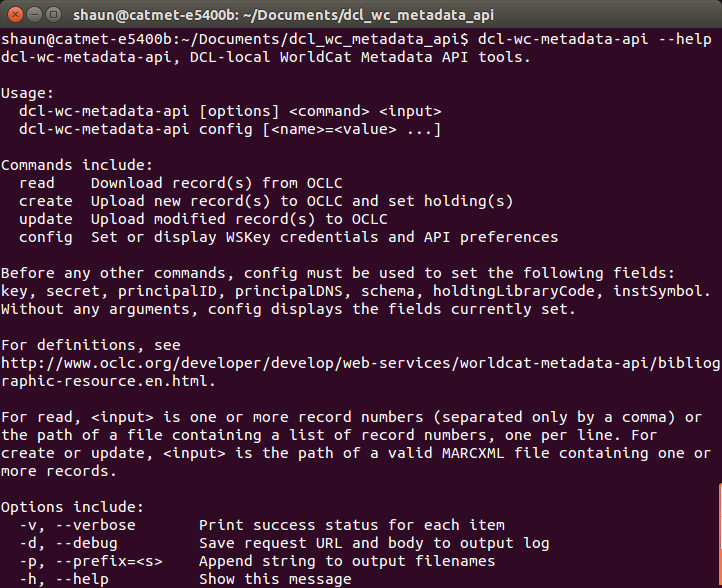The image size is (722, 588).
Task: Click the wrapped 'raphic-resource.en.html' URL text
Action: point(108,381)
